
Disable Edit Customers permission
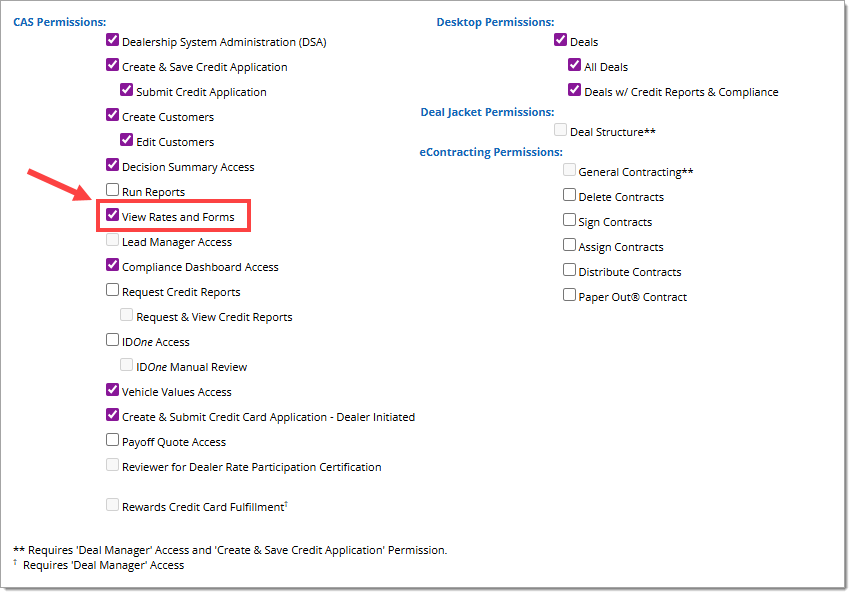coord(127,142)
